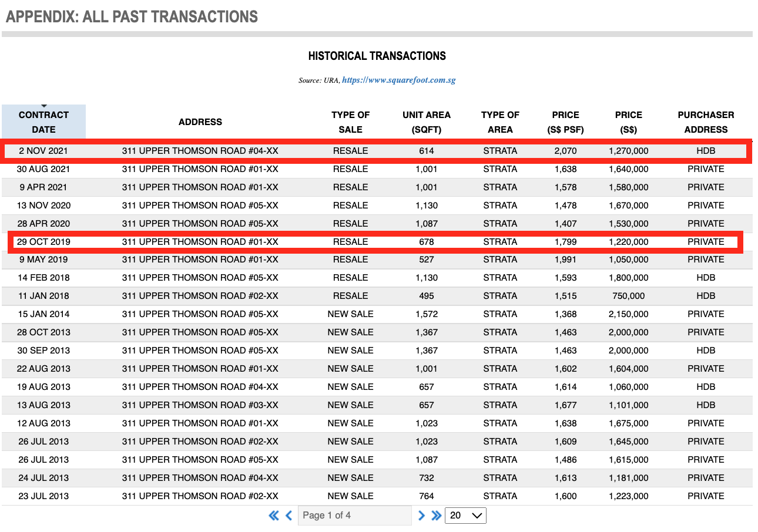This screenshot has width=758, height=532.
Task: Open the rows-per-page dropdown showing 20
Action: (x=465, y=516)
